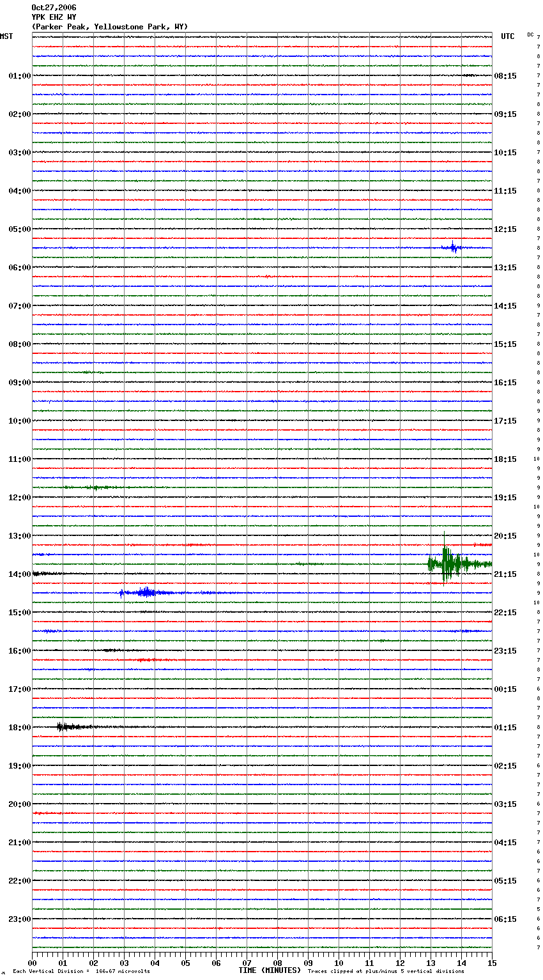Select the "10:00" MST time label

coord(20,421)
